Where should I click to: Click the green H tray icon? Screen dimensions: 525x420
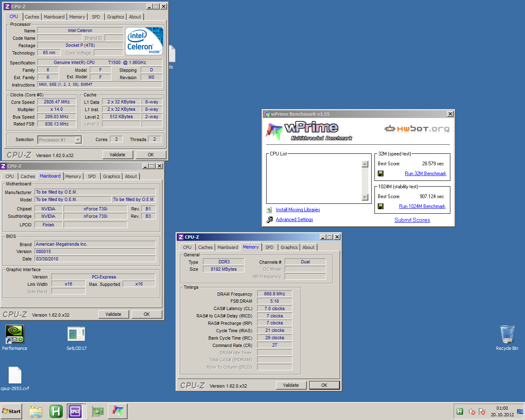(460, 411)
